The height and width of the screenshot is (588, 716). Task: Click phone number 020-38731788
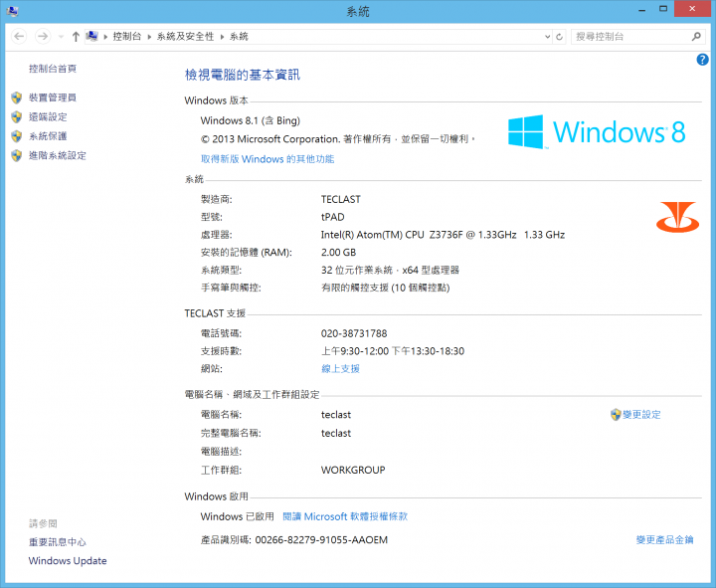[354, 333]
